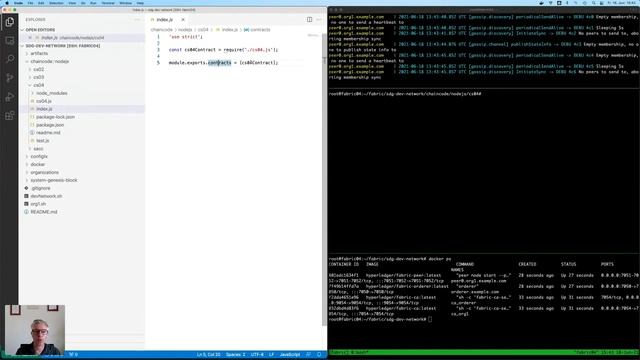Click the cs04.js file icon

click(32, 101)
